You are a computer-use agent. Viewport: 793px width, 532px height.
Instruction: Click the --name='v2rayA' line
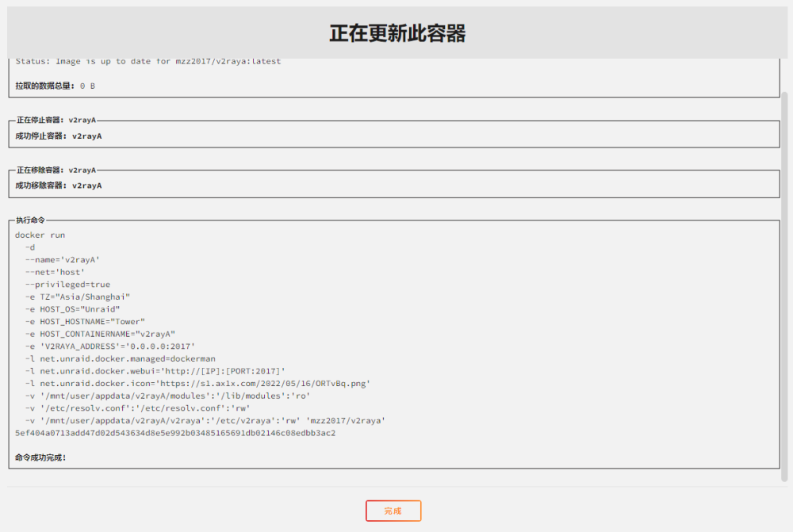coord(63,260)
